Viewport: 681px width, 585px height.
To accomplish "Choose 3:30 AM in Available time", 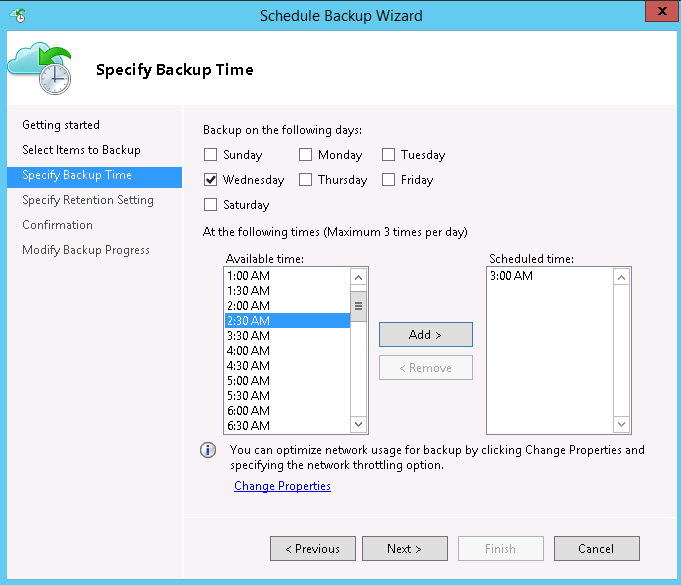I will coord(288,336).
